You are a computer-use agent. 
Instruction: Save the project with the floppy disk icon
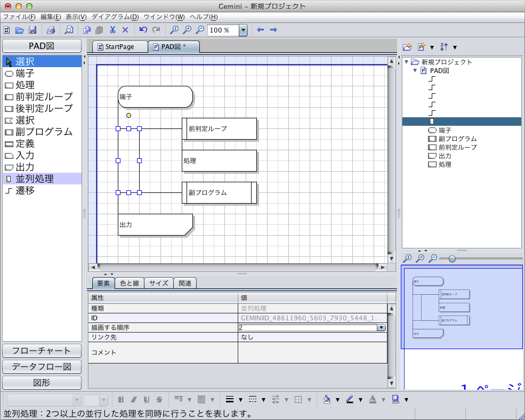click(x=33, y=30)
